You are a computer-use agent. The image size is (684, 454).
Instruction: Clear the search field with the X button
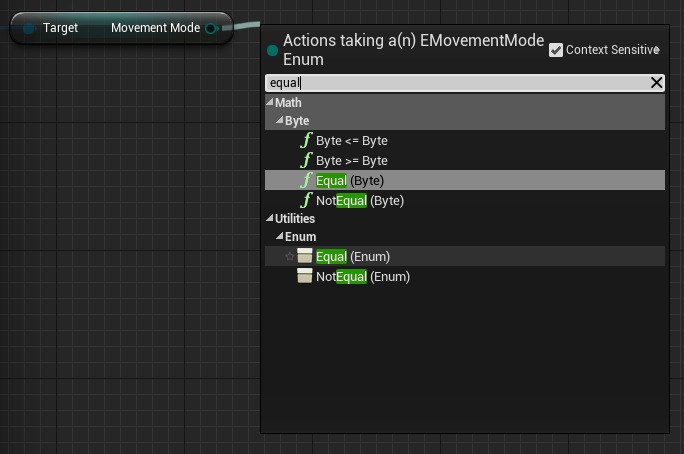(656, 82)
